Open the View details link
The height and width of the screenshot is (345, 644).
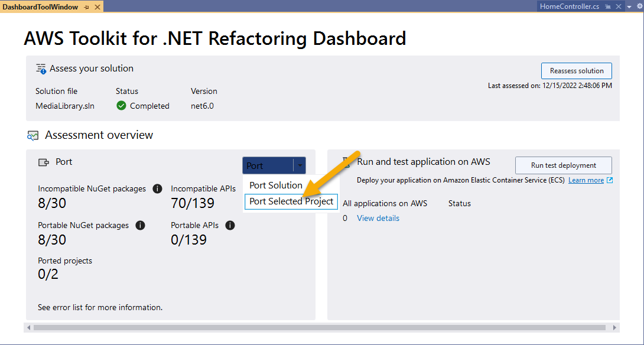tap(378, 218)
